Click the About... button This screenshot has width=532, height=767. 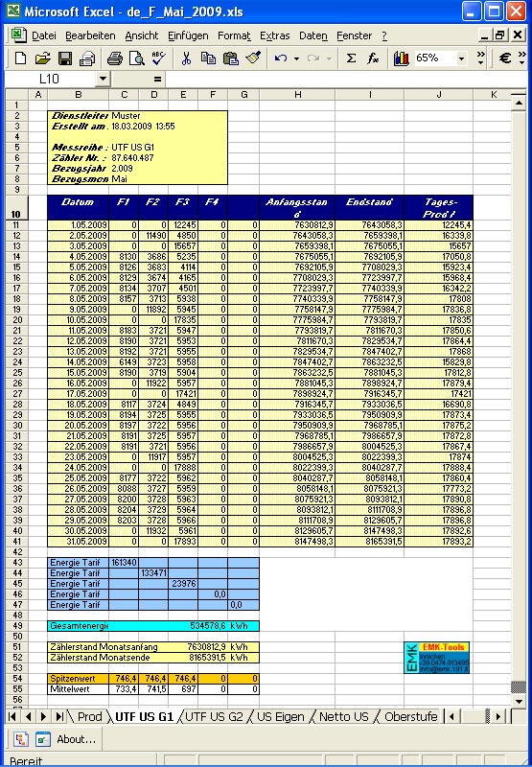coord(77,738)
